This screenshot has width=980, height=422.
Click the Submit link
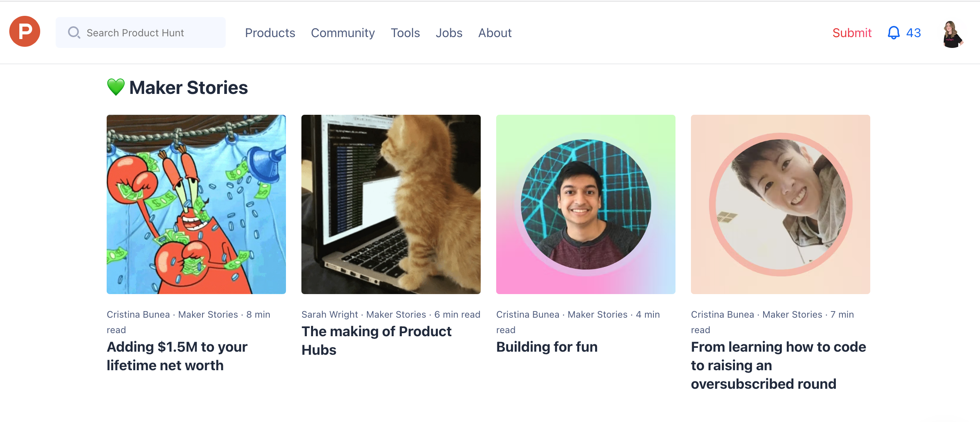click(x=852, y=33)
